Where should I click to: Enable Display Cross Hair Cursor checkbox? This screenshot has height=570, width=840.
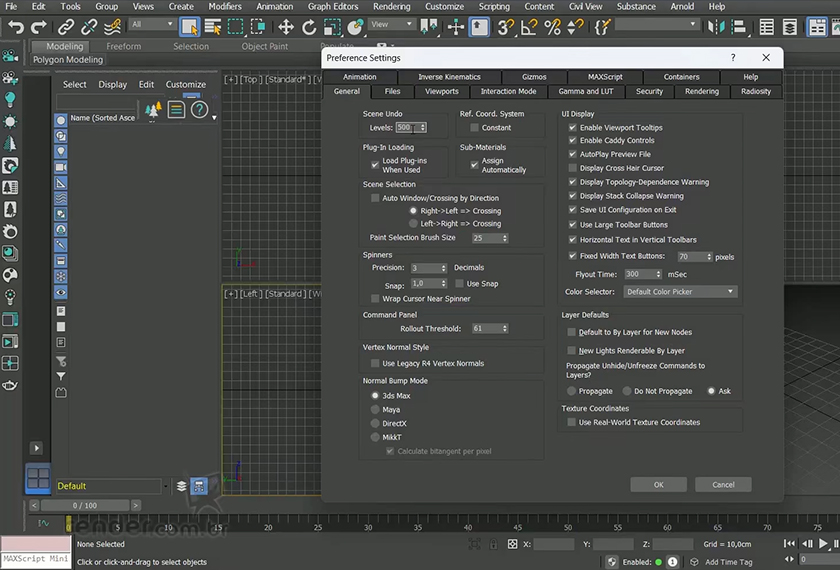click(573, 168)
